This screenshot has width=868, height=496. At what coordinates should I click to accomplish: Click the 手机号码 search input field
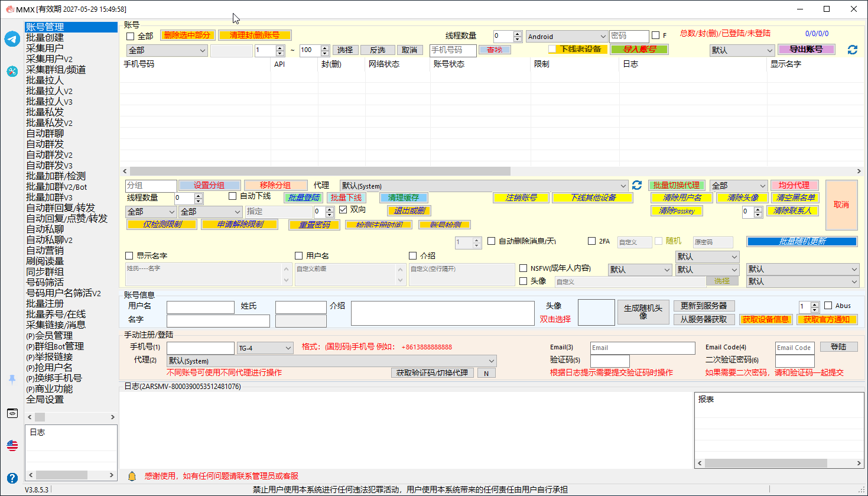[x=453, y=50]
